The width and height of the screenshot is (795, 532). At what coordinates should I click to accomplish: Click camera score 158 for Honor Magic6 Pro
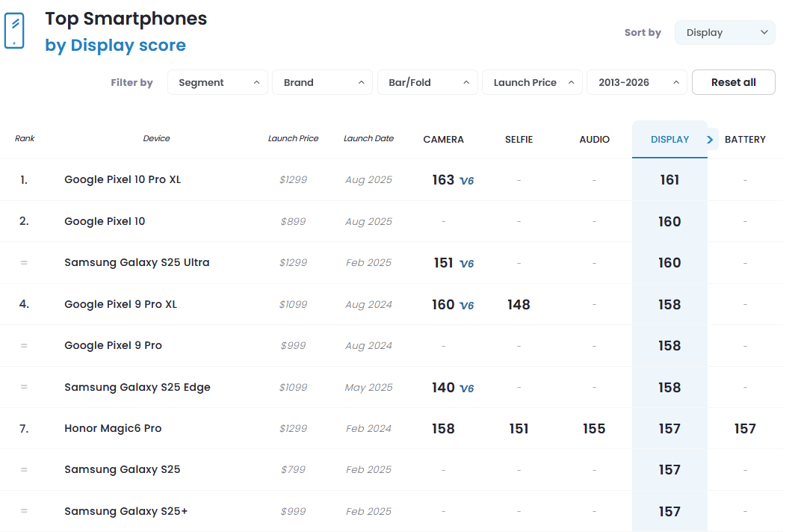click(x=443, y=429)
